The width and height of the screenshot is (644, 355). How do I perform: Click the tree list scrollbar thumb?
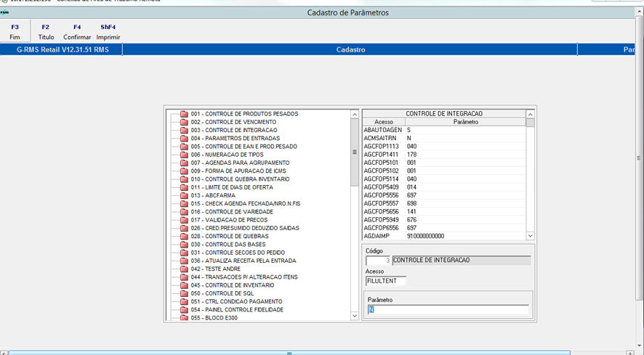coord(355,152)
